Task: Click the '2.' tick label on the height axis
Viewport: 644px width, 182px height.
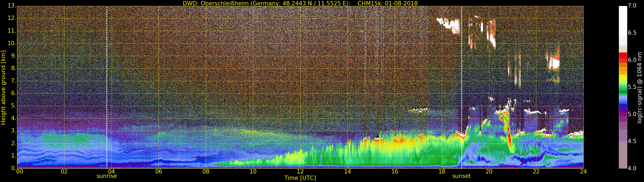Action: (x=13, y=143)
